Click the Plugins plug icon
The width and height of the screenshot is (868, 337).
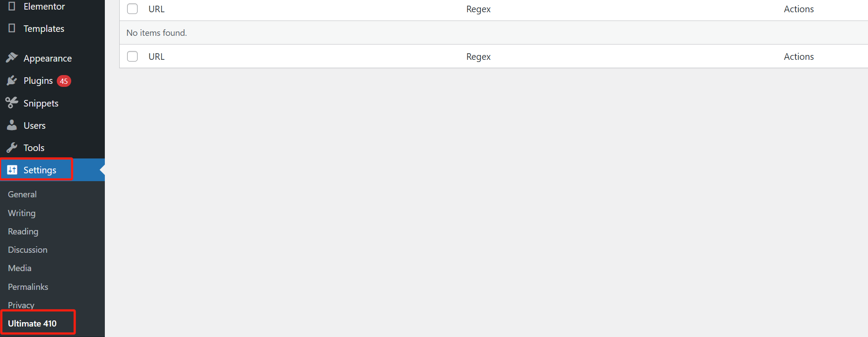click(x=12, y=80)
